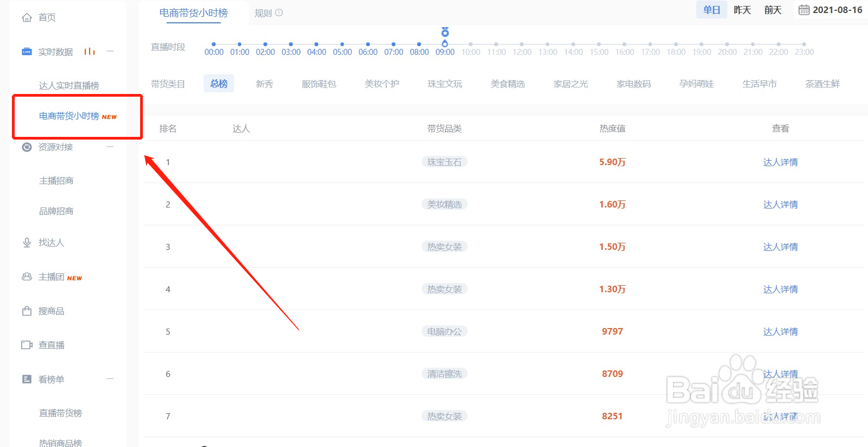This screenshot has width=868, height=447.
Task: Open 主播团 menu item
Action: [x=51, y=276]
